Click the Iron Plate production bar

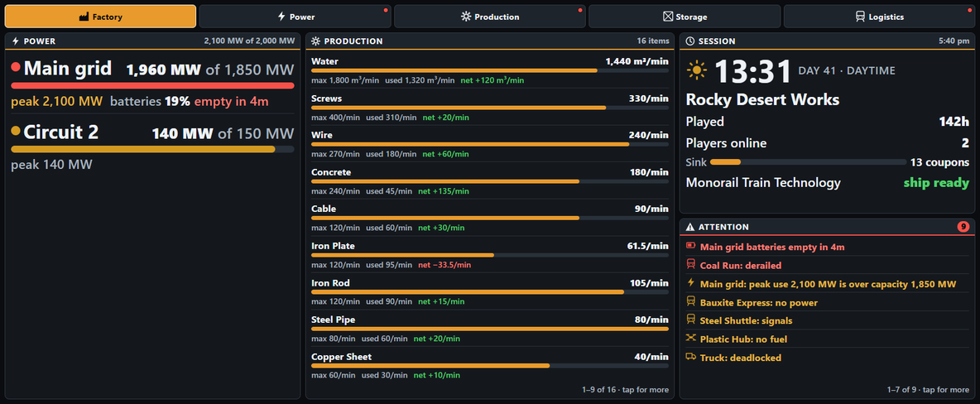[490, 255]
